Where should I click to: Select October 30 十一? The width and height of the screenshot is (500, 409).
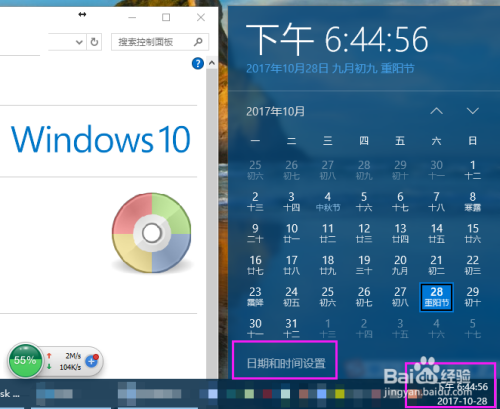[x=255, y=328]
